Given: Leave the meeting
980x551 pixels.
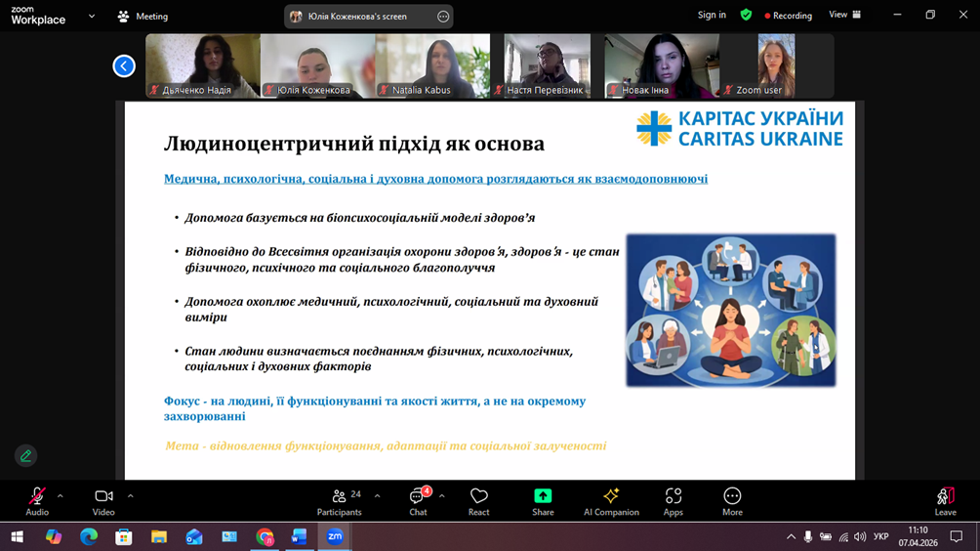Looking at the screenshot, I should coord(945,501).
